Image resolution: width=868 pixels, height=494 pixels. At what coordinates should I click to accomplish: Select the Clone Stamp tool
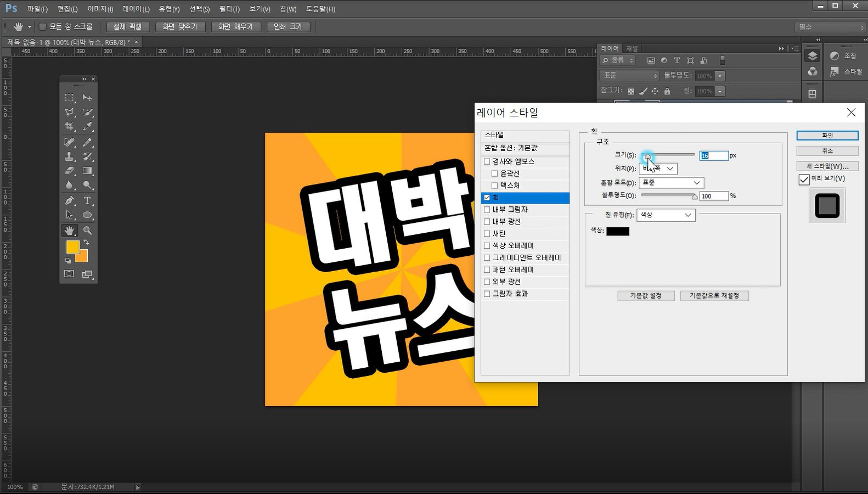pos(69,156)
